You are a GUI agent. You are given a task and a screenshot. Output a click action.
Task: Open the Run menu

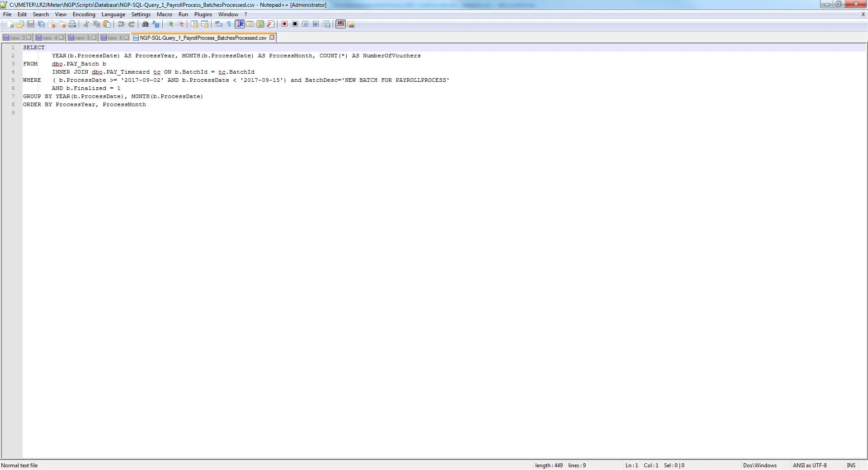183,14
